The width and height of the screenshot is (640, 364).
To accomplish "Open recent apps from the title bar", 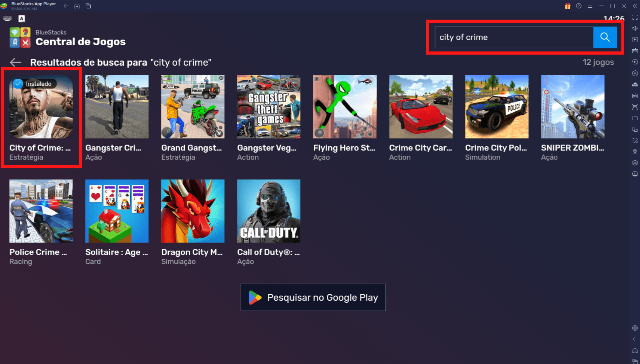I will click(88, 6).
